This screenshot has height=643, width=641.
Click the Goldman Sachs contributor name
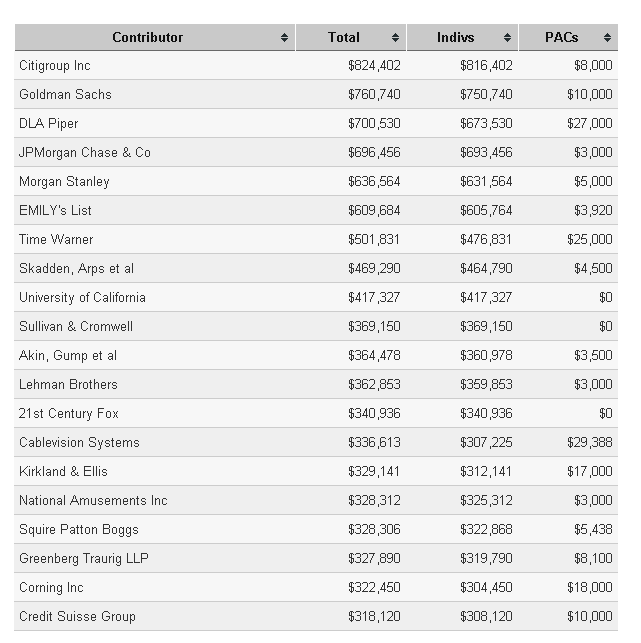(65, 95)
